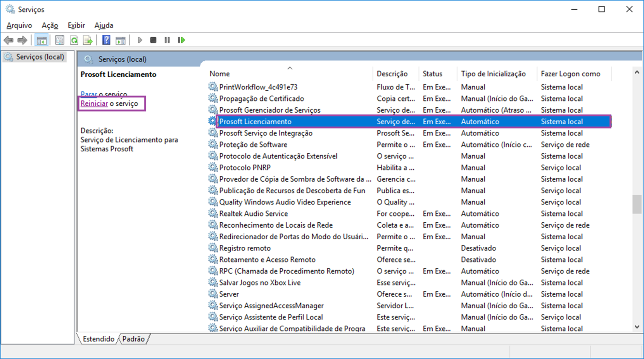Stop the service with the stop icon
The width and height of the screenshot is (644, 359).
[x=153, y=40]
